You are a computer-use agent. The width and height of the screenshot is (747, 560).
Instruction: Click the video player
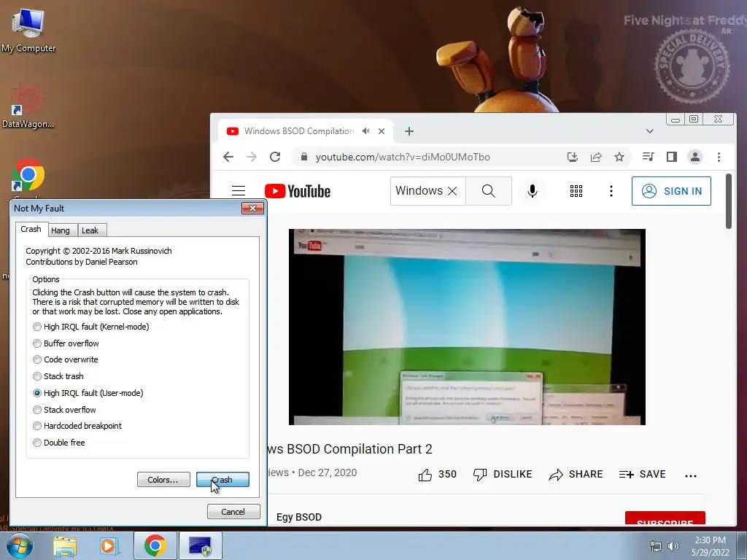(x=467, y=327)
